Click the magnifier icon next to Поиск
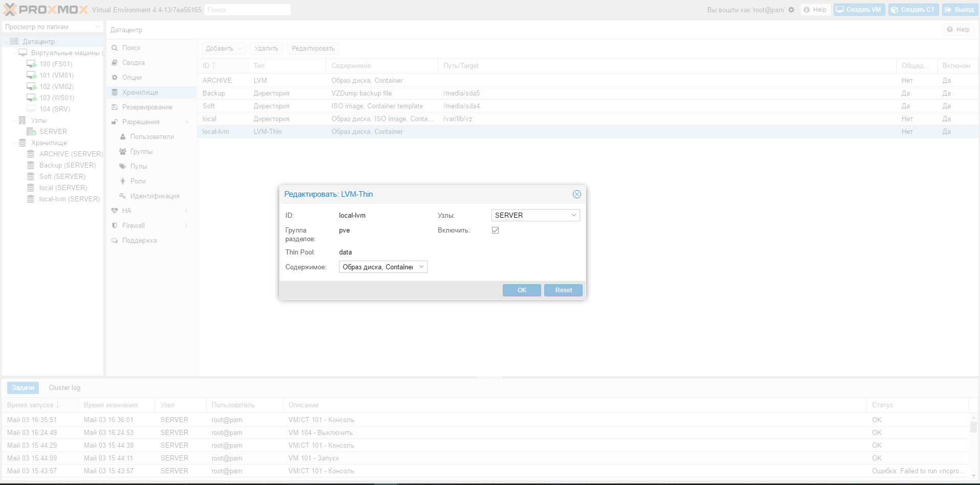 click(x=115, y=48)
